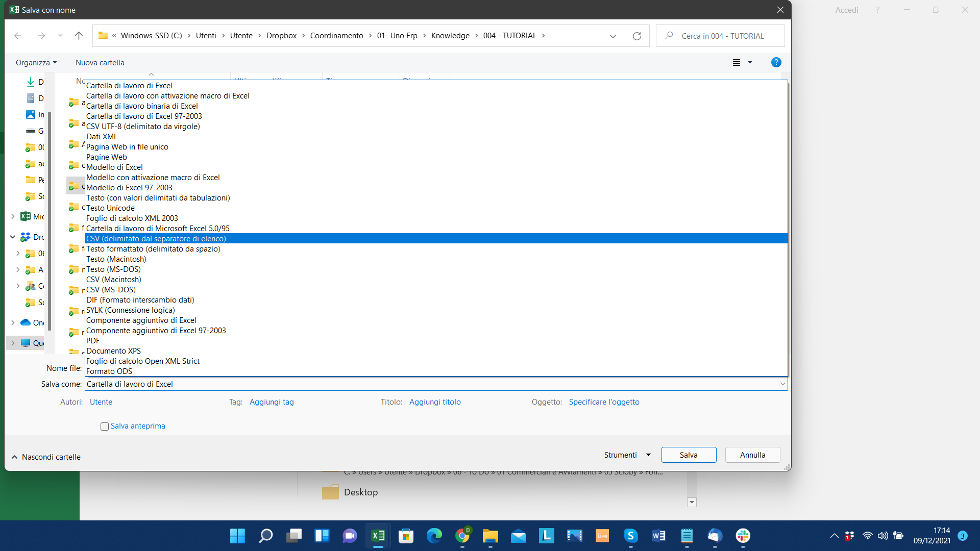Open Word from the taskbar
The height and width of the screenshot is (551, 980).
tap(658, 536)
